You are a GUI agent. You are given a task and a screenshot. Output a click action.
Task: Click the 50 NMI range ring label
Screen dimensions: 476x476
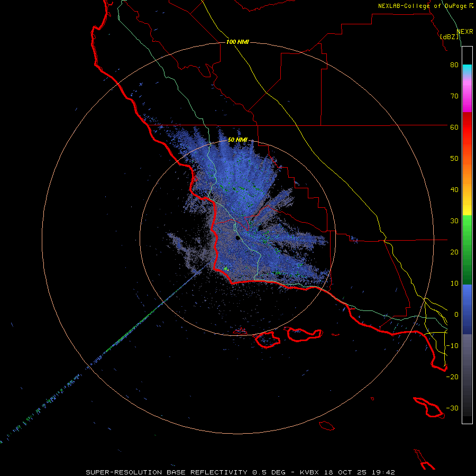tap(237, 140)
